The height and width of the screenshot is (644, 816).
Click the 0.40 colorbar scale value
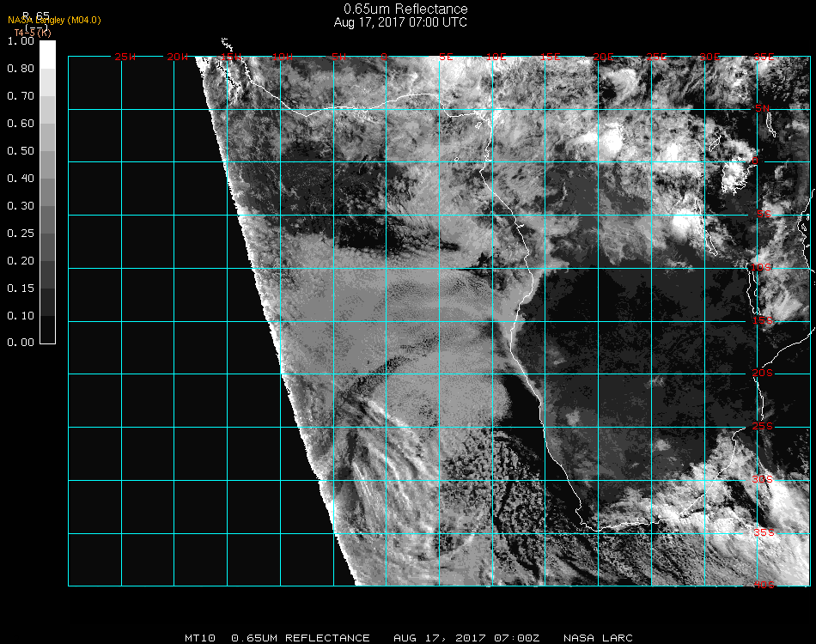tap(21, 179)
